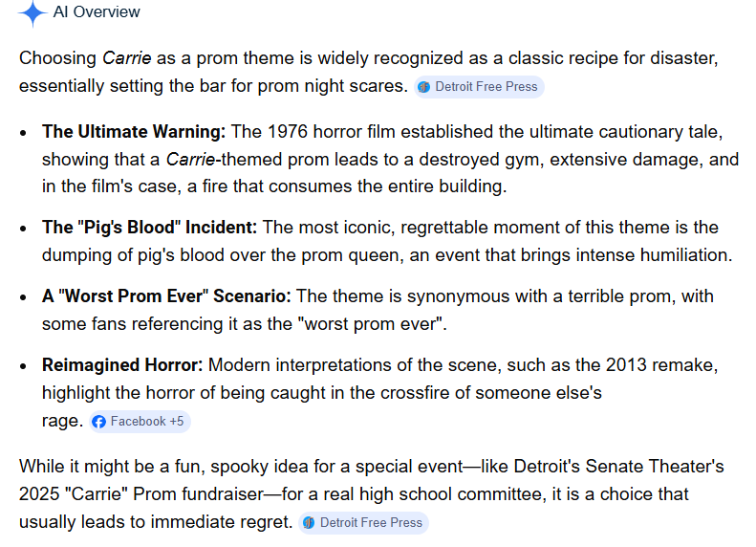Click the bold "Reimagined Horror:" heading

[x=122, y=365]
